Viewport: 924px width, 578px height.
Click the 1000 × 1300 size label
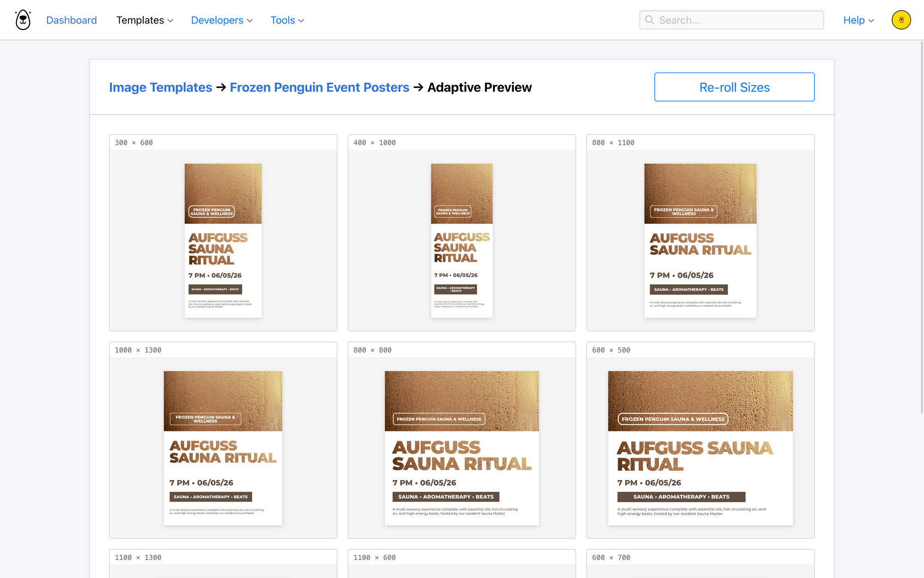pos(138,350)
